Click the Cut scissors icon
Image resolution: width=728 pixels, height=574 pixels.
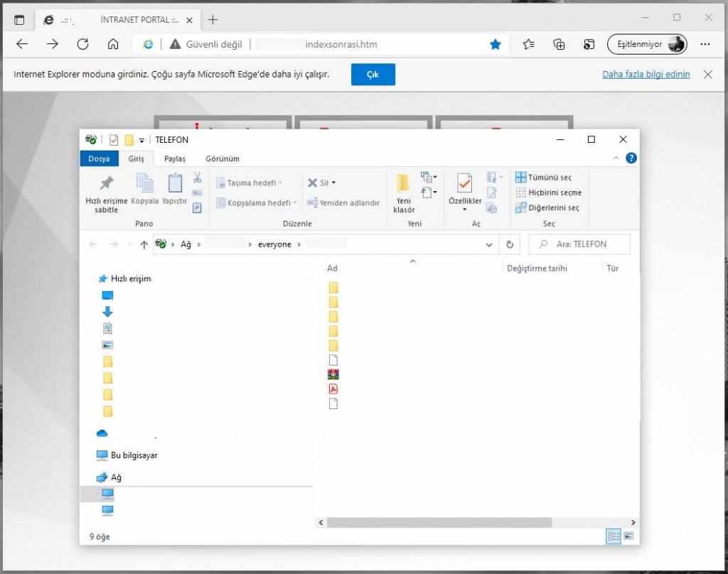click(198, 178)
